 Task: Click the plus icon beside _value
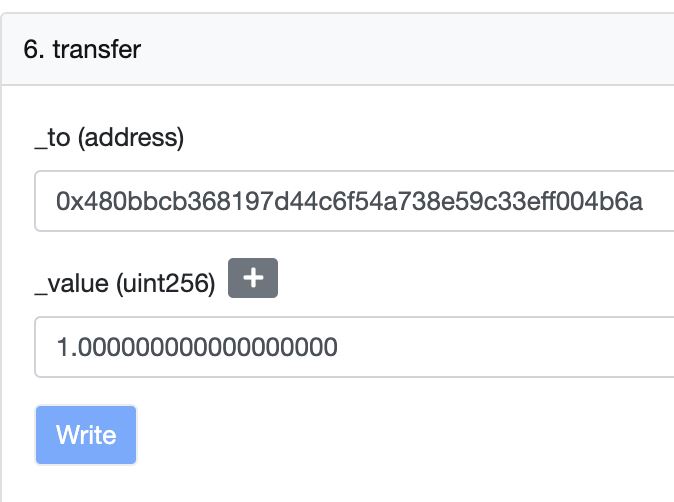click(x=253, y=279)
